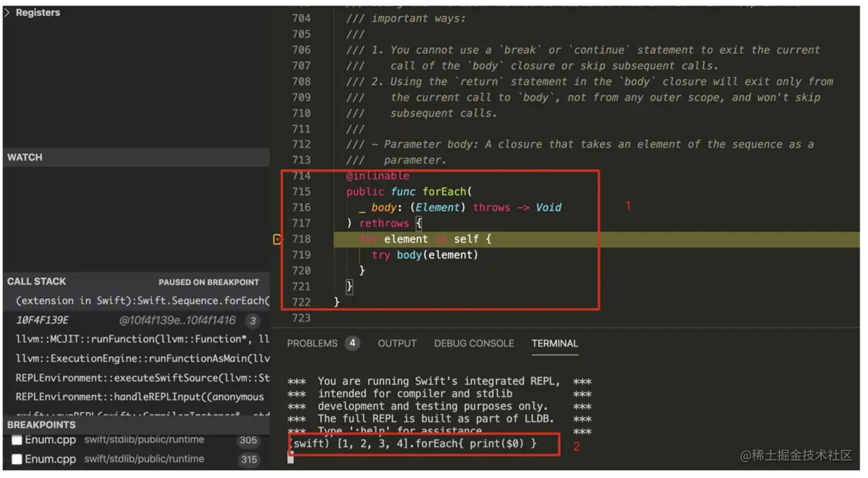Toggle Enum.cpp breakpoint at line 305
This screenshot has height=478, width=868.
tap(17, 440)
